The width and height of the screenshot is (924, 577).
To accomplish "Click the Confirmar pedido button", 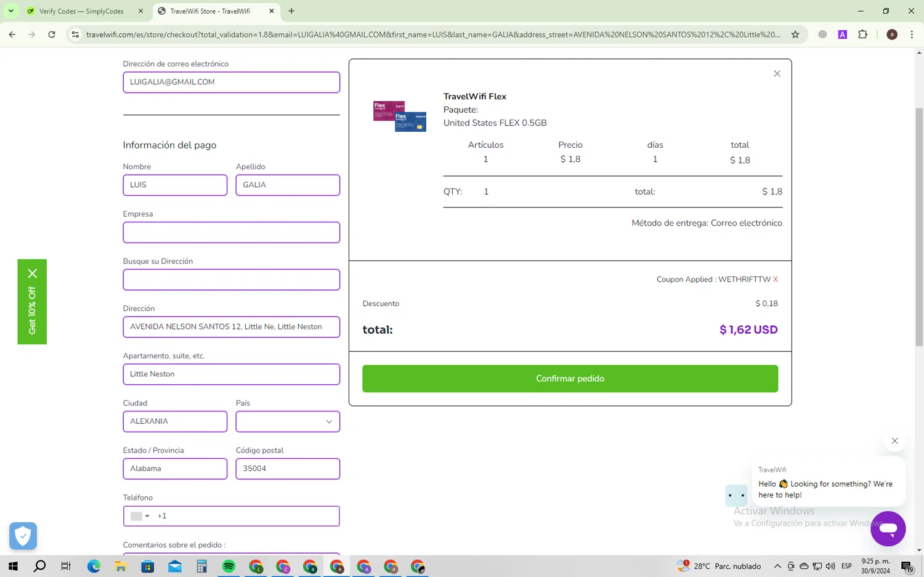I will click(570, 379).
